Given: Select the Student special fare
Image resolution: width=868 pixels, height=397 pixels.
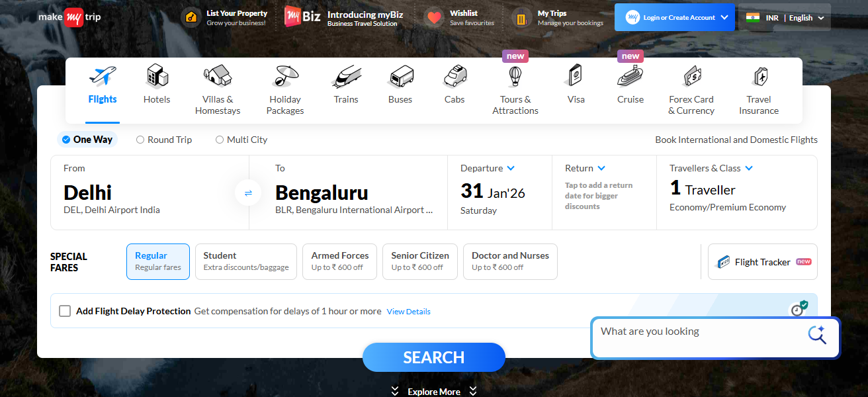Looking at the screenshot, I should click(245, 261).
